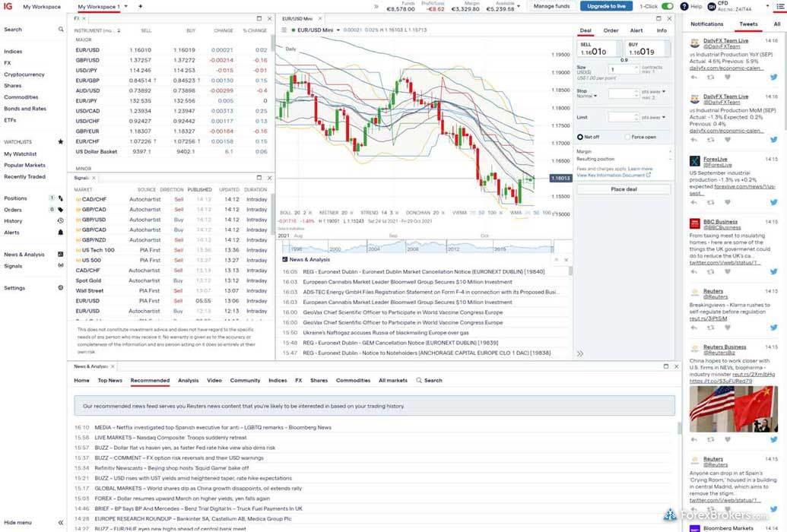Open the Stop Normal type dropdown

[x=595, y=96]
